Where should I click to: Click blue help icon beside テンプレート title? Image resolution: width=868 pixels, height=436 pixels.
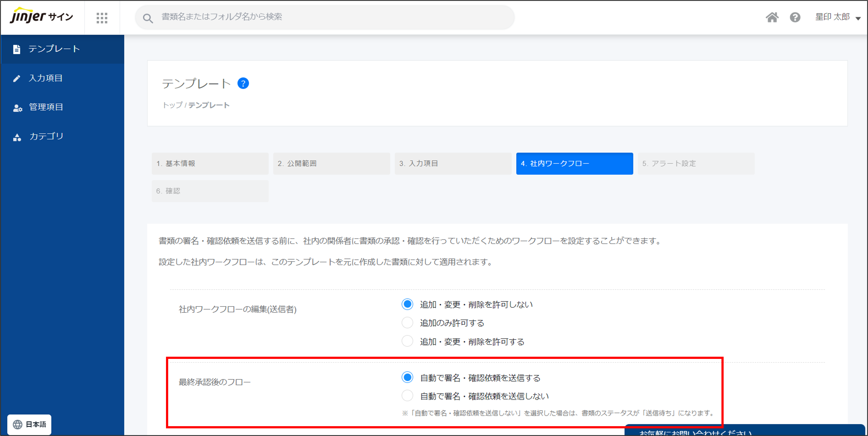tap(243, 83)
